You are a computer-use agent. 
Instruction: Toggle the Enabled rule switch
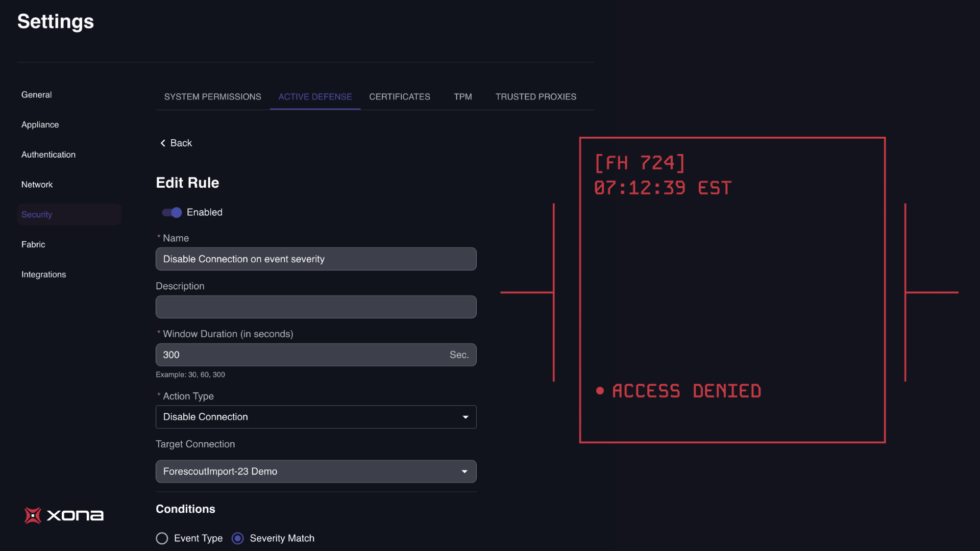(172, 212)
